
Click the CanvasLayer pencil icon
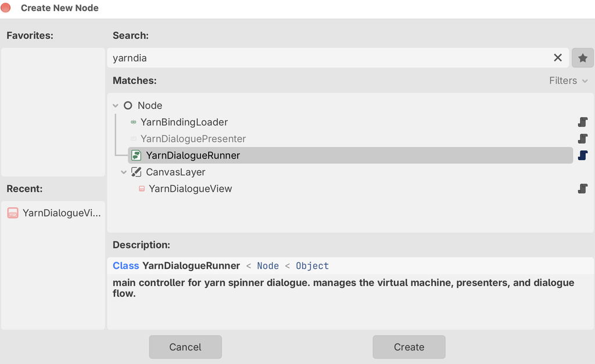point(136,172)
